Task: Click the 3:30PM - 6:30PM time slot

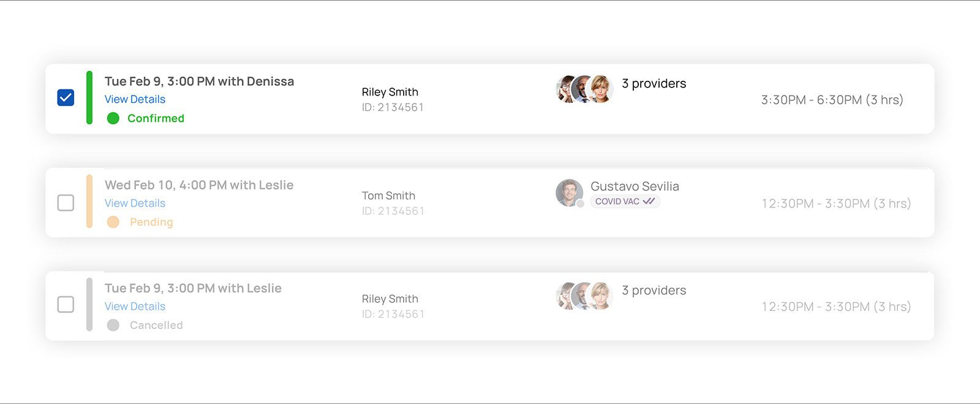Action: (x=832, y=100)
